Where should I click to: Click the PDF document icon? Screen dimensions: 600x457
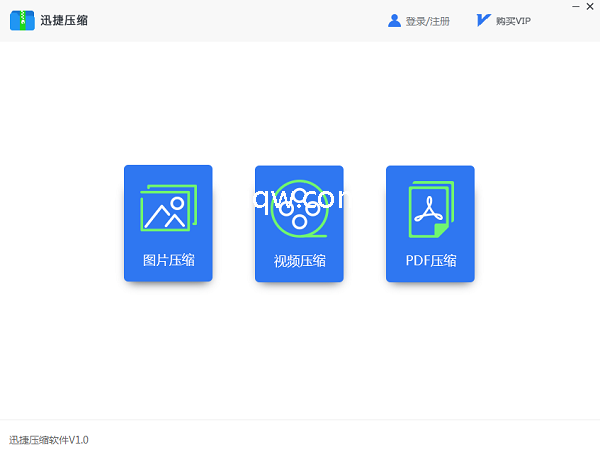[430, 209]
